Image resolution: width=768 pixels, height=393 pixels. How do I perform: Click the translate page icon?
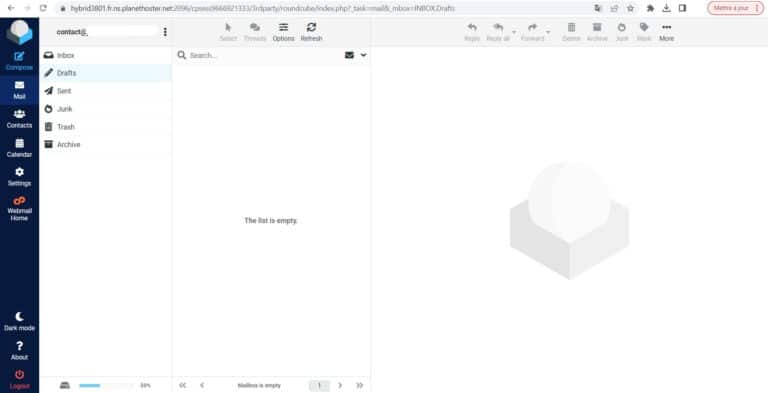[x=598, y=8]
